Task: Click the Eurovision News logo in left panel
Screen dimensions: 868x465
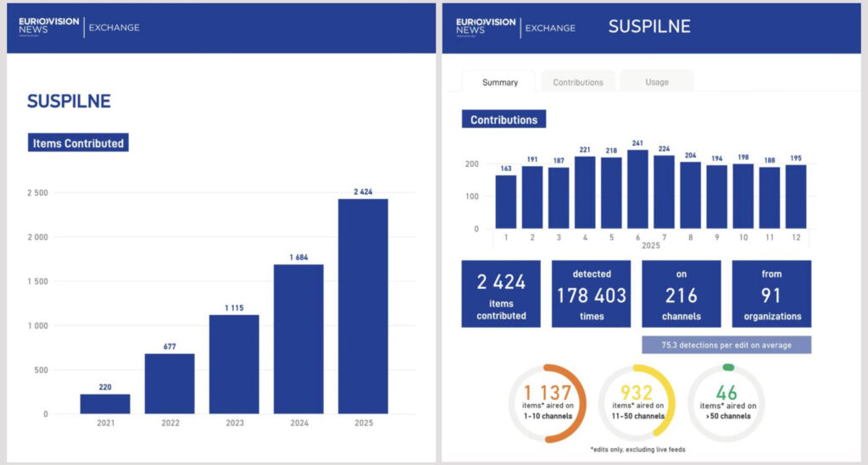Action: pyautogui.click(x=48, y=26)
